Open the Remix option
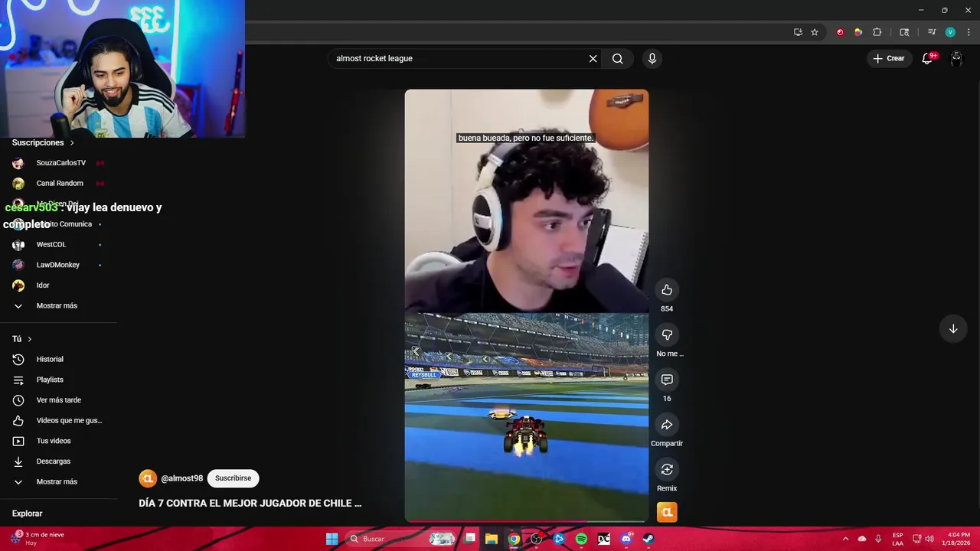The image size is (980, 551). (667, 469)
